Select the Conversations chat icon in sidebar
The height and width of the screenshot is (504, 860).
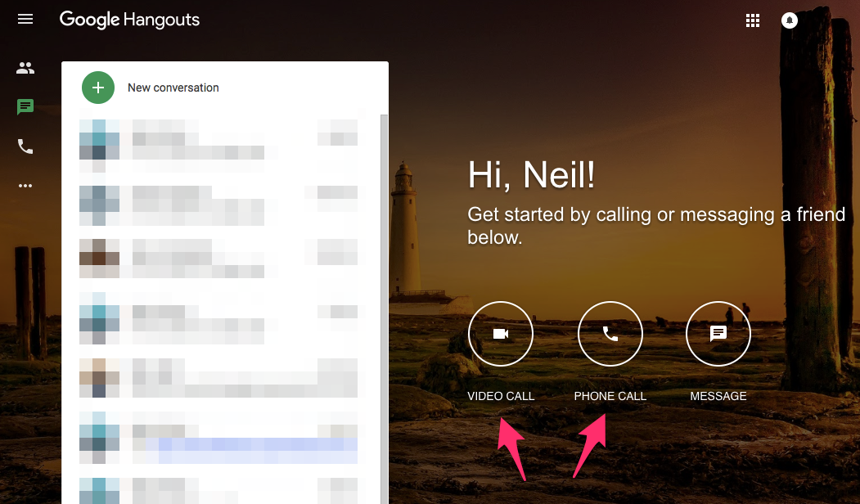pyautogui.click(x=25, y=106)
